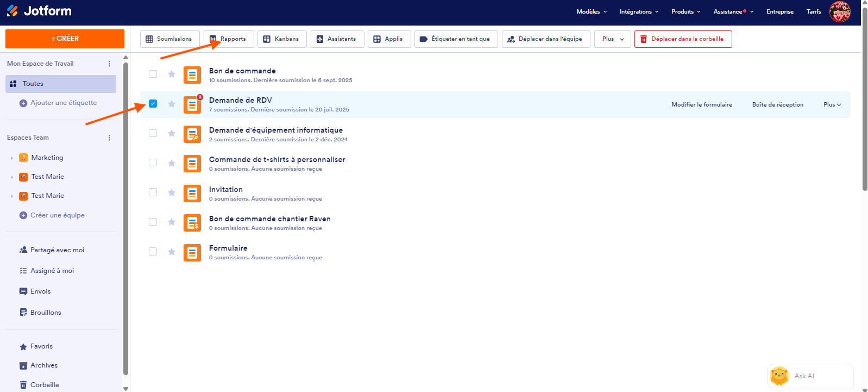Select the Formulaire checkbox
This screenshot has height=392, width=868.
(153, 251)
